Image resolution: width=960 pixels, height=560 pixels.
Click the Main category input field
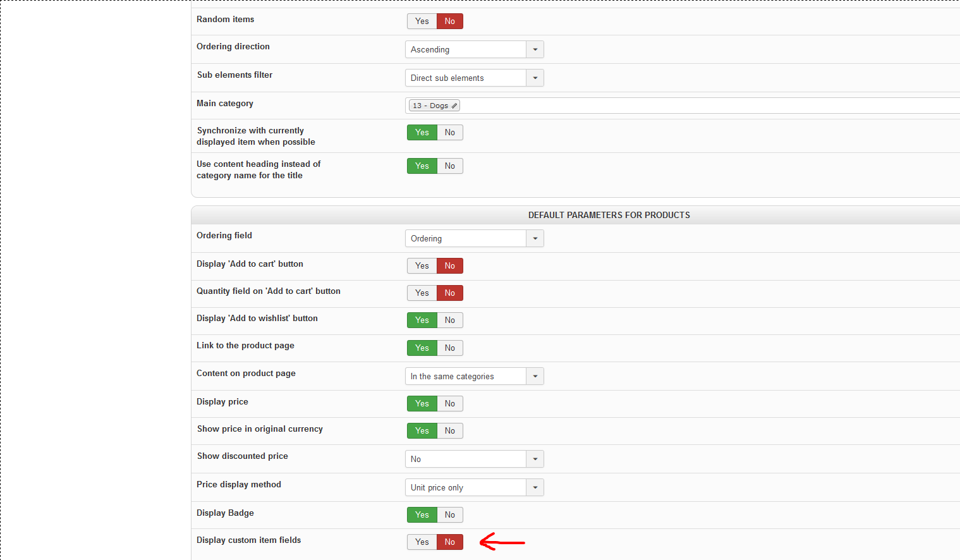click(683, 106)
